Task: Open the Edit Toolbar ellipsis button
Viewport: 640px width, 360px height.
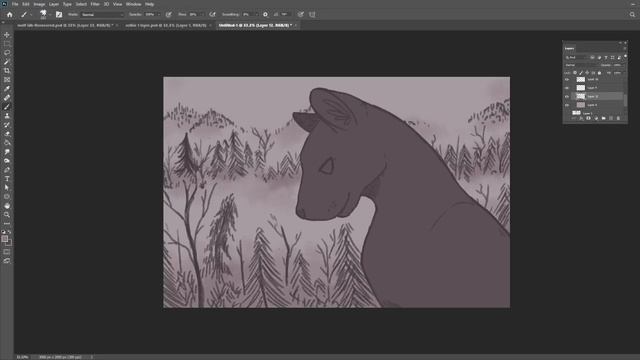Action: coord(7,224)
